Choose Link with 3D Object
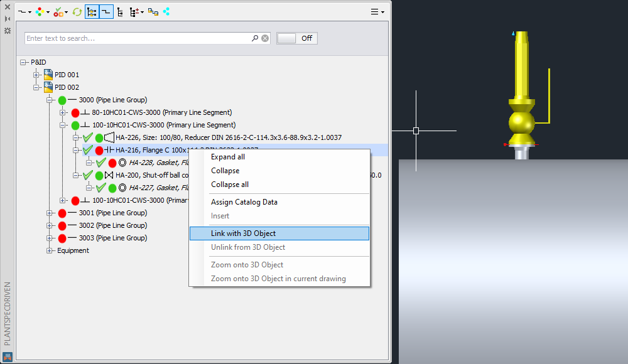628x364 pixels. (x=279, y=233)
